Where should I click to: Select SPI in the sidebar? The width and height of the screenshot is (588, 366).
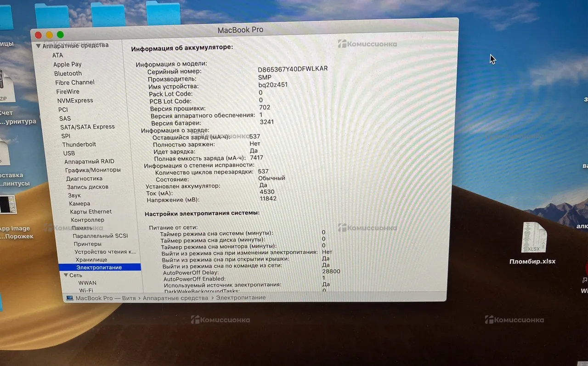[66, 136]
